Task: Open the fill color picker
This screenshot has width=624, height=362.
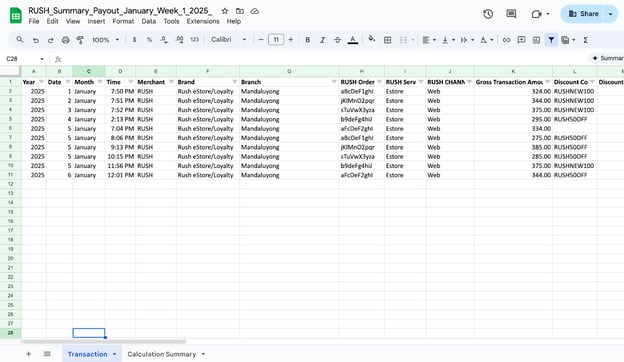Action: coord(372,39)
